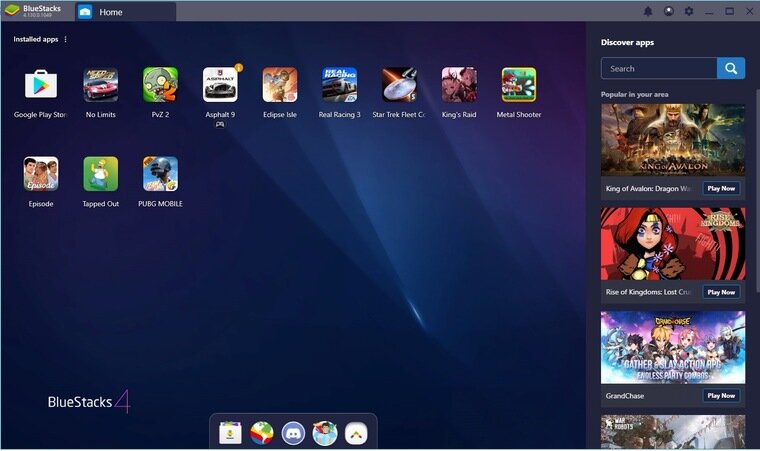Play Now for Rise of Kingdoms
The height and width of the screenshot is (451, 760).
tap(721, 292)
